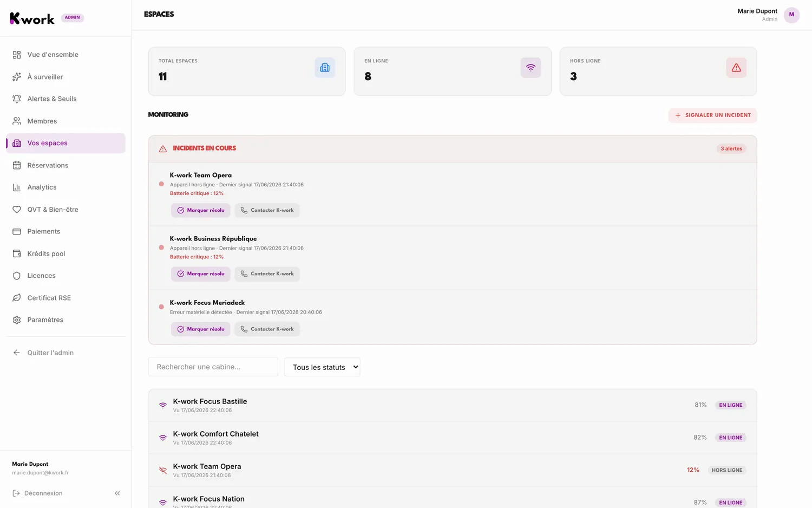Screen dimensions: 812x508
Task: Click Signaler un incident button
Action: pos(712,115)
